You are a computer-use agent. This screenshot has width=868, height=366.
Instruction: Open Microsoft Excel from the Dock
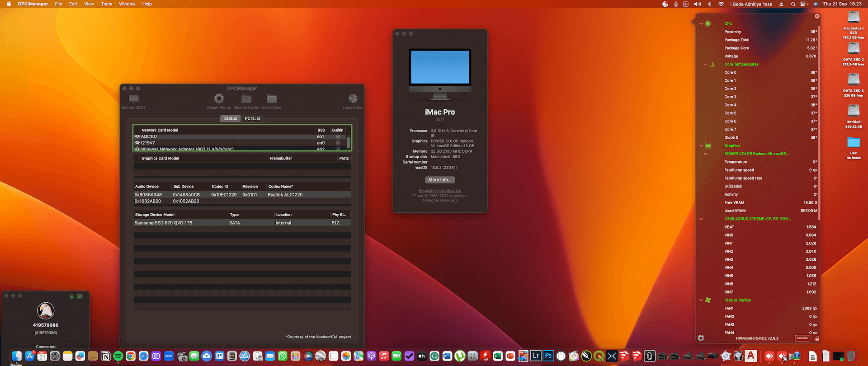[x=498, y=356]
